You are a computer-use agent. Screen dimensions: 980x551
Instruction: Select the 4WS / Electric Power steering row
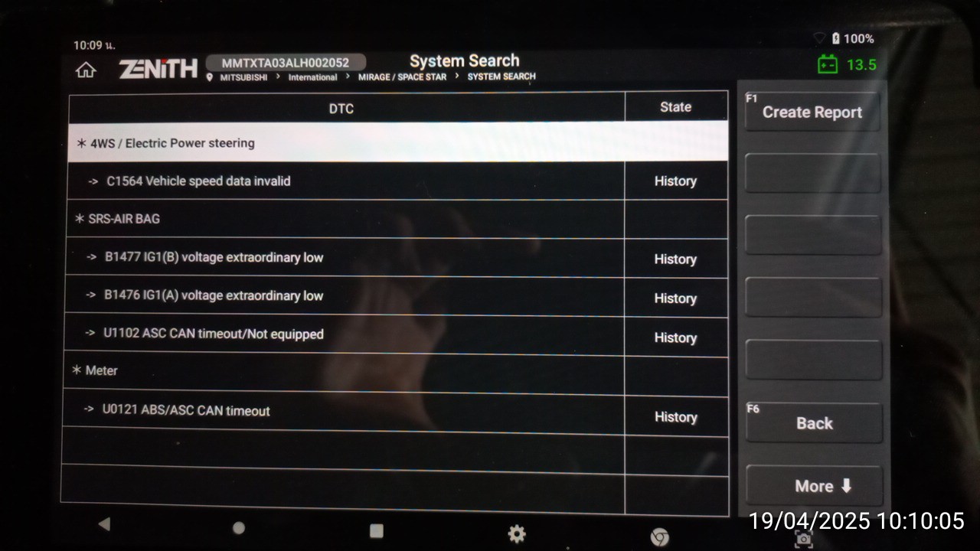(x=397, y=143)
